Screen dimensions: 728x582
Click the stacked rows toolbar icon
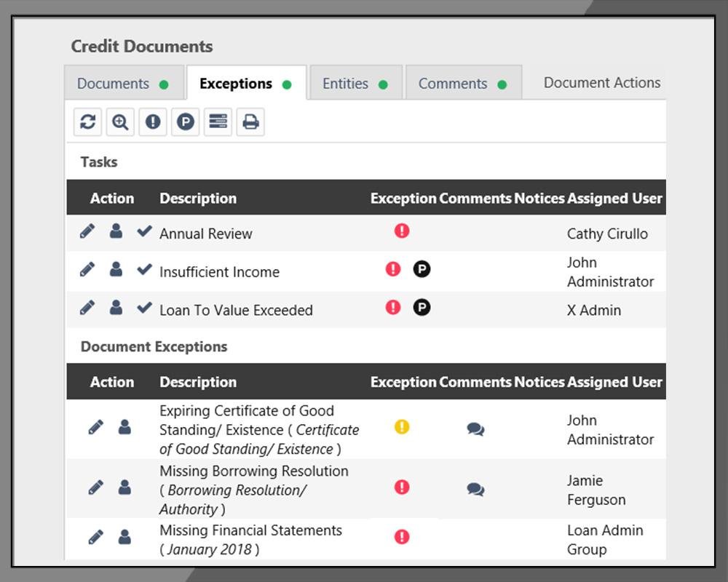coord(218,121)
